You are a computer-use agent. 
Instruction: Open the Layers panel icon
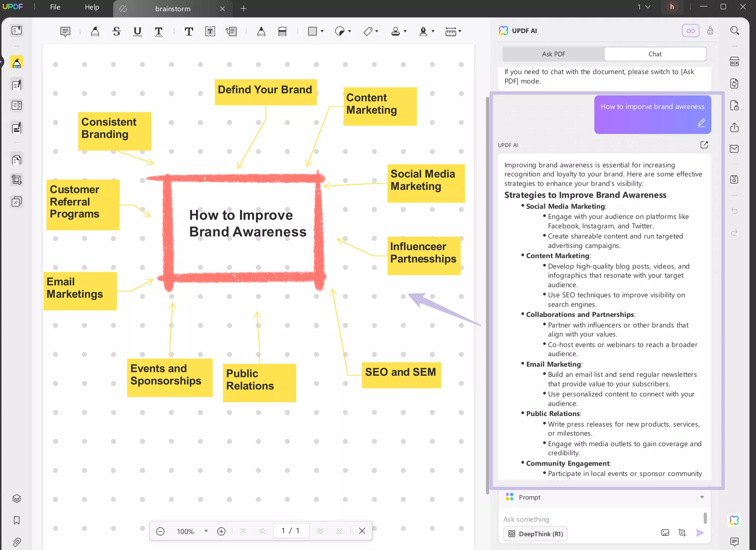tap(17, 498)
